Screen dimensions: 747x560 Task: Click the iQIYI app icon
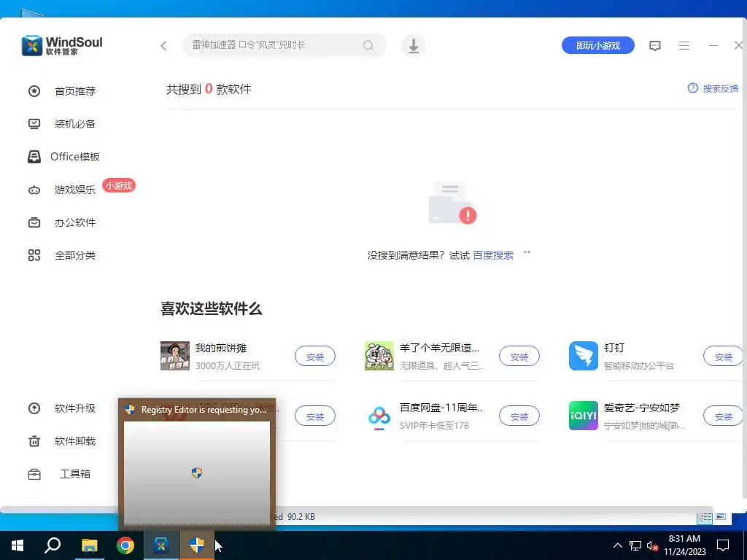(583, 416)
